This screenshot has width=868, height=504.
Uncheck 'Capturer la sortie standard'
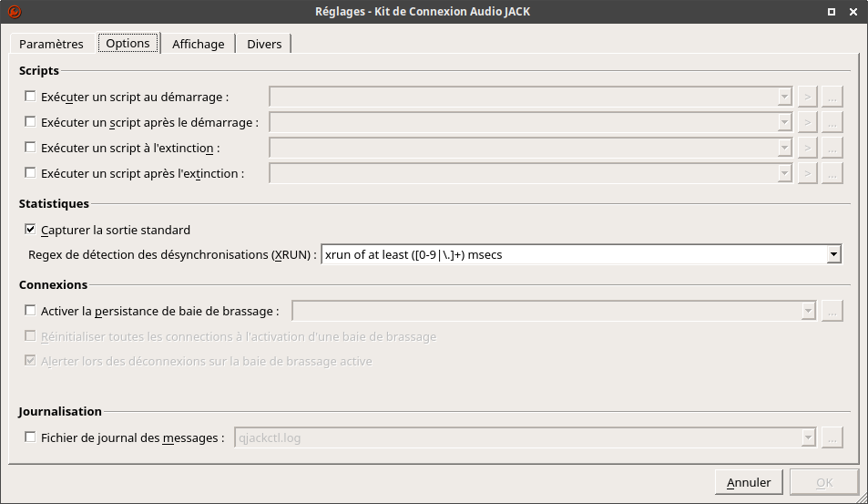coord(30,230)
